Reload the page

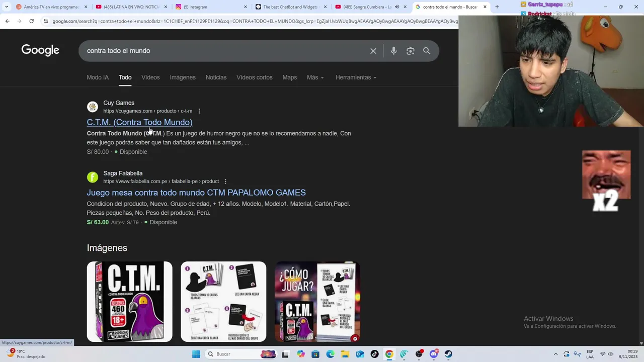click(x=31, y=21)
